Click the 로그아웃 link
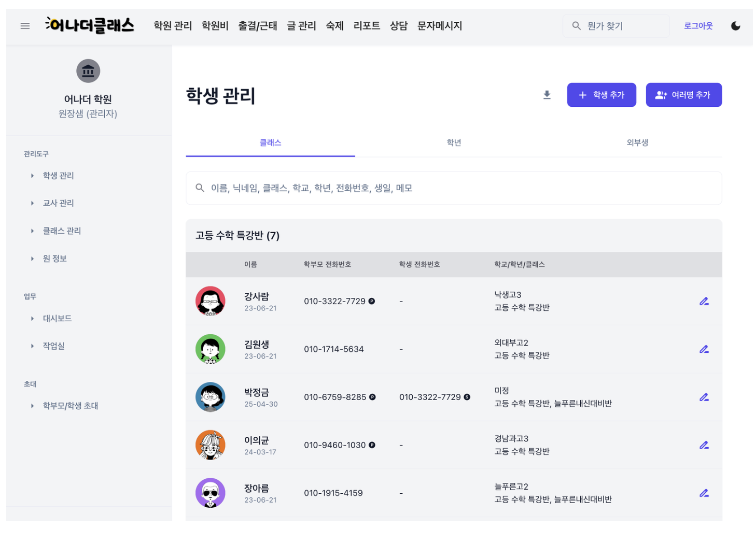The width and height of the screenshot is (756, 543). pyautogui.click(x=698, y=26)
